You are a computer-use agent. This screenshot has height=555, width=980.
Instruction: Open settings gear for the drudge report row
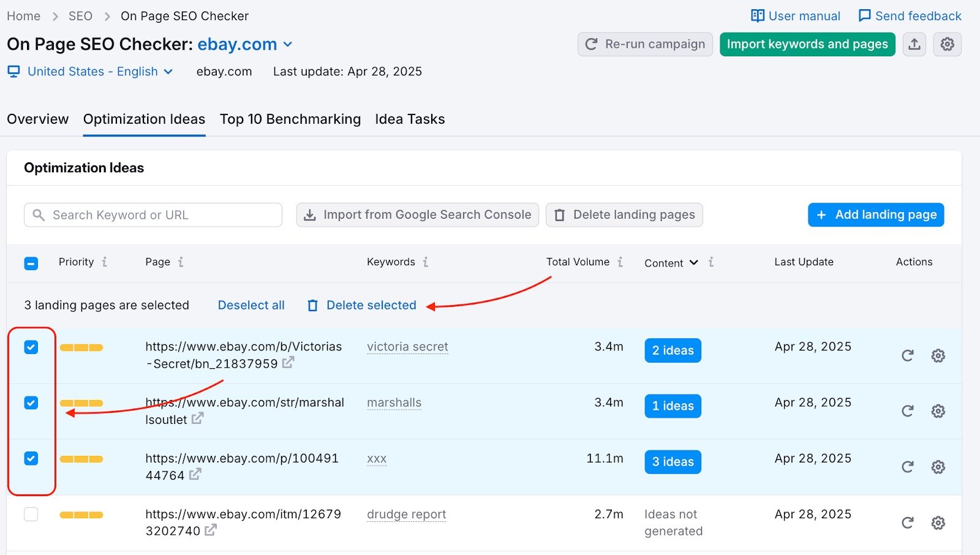938,523
